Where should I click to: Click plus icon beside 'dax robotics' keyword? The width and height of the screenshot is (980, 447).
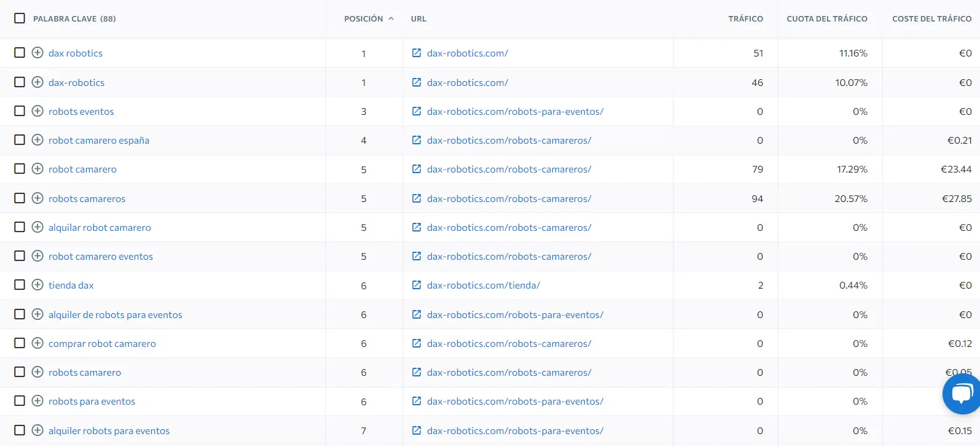[37, 53]
